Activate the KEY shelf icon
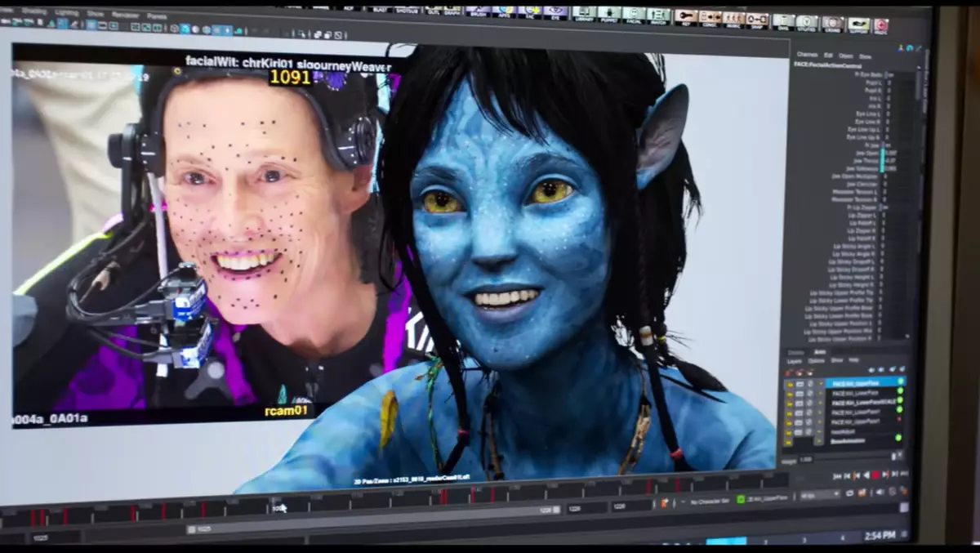The image size is (980, 553). tap(686, 16)
